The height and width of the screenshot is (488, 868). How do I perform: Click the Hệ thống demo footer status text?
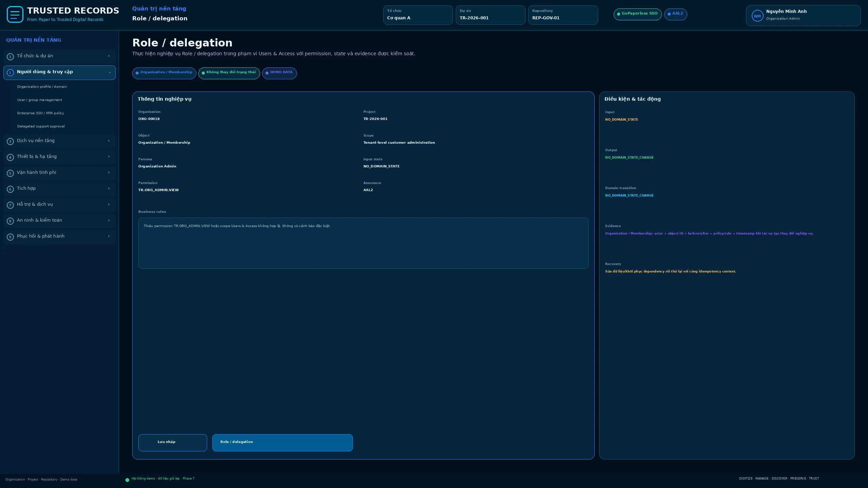[x=163, y=479]
